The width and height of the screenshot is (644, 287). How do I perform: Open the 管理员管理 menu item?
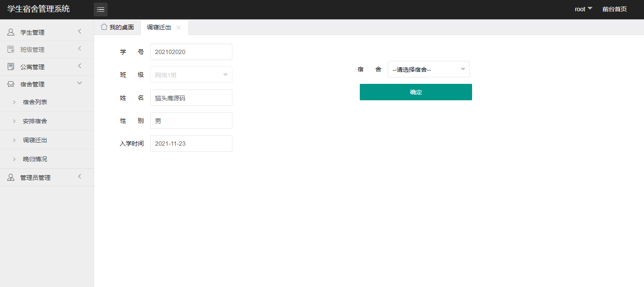(47, 178)
